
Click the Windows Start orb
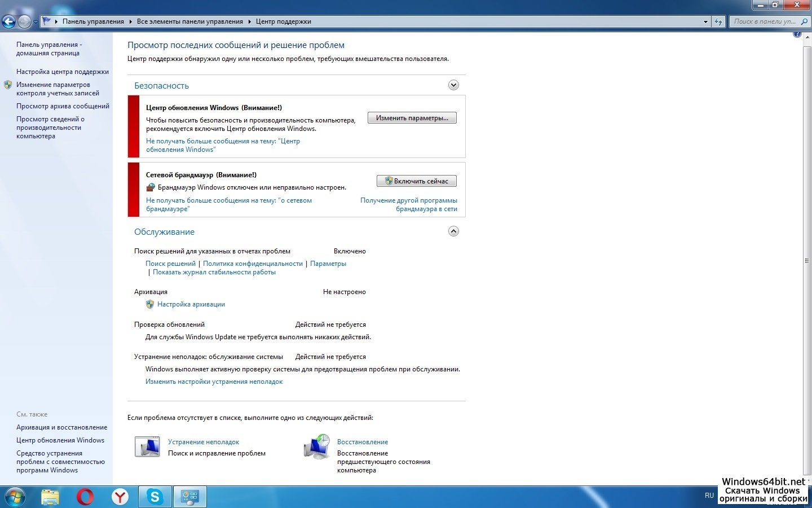tap(15, 497)
